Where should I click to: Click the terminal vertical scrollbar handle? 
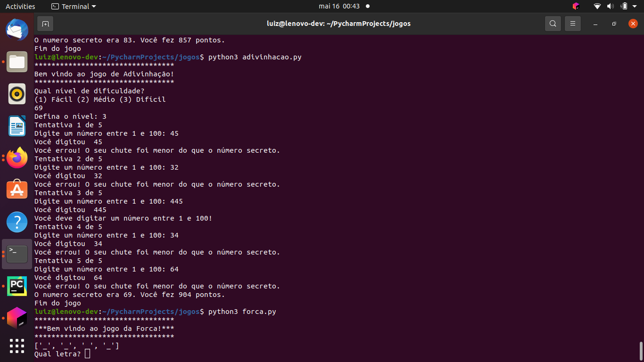point(641,350)
